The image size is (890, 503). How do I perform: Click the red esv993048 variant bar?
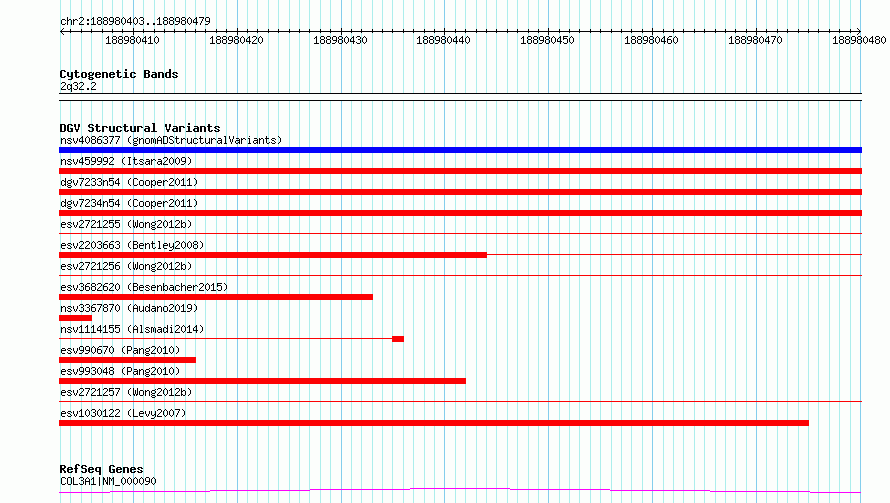click(x=262, y=381)
